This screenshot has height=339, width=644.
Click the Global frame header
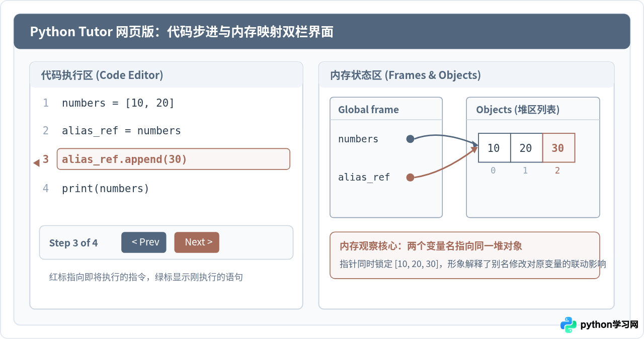click(368, 110)
